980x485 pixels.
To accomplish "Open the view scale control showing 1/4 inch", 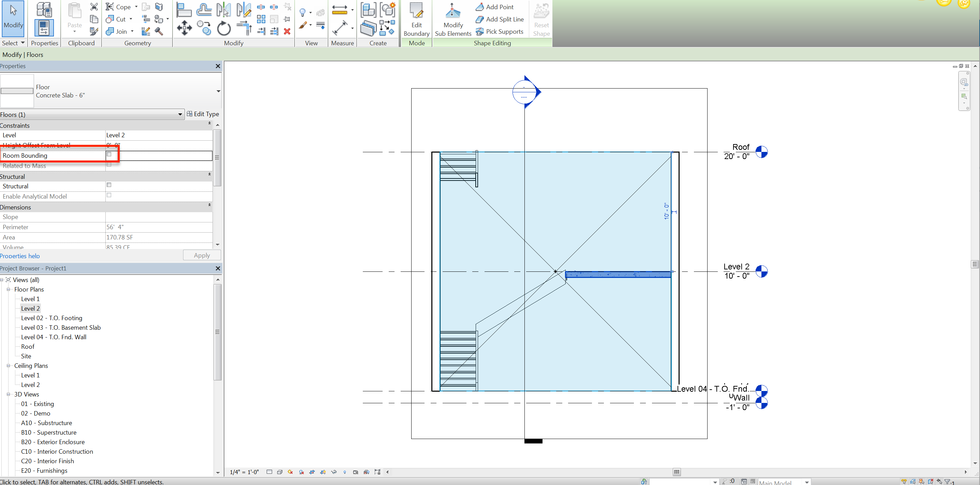I will point(244,472).
